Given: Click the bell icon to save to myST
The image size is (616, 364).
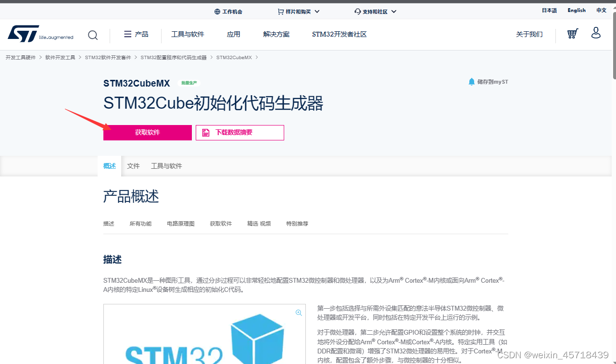Looking at the screenshot, I should click(x=471, y=82).
